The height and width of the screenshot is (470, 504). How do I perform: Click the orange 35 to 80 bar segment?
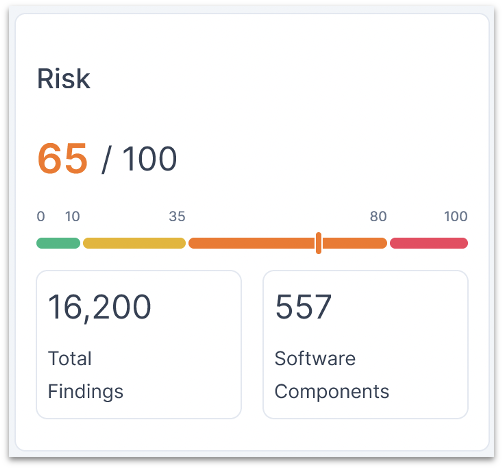point(288,243)
